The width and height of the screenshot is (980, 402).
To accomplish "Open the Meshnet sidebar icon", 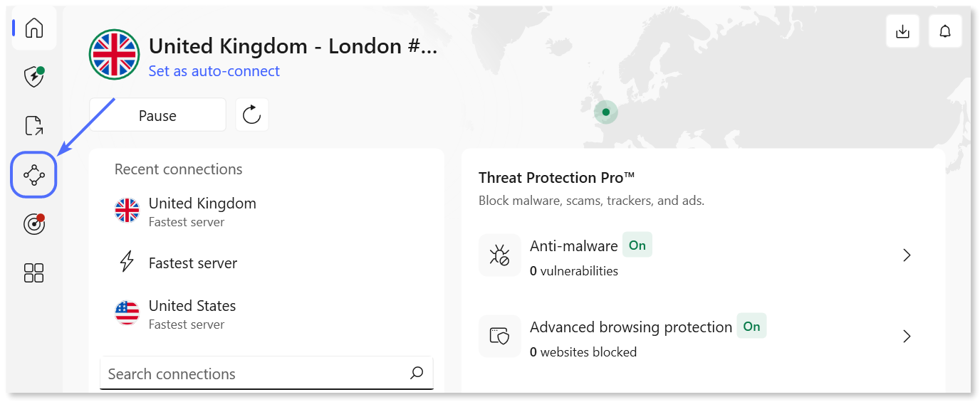I will (x=34, y=174).
